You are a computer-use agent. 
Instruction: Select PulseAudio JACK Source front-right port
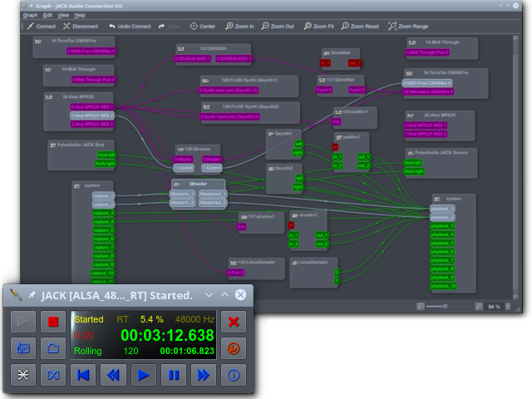tap(414, 171)
